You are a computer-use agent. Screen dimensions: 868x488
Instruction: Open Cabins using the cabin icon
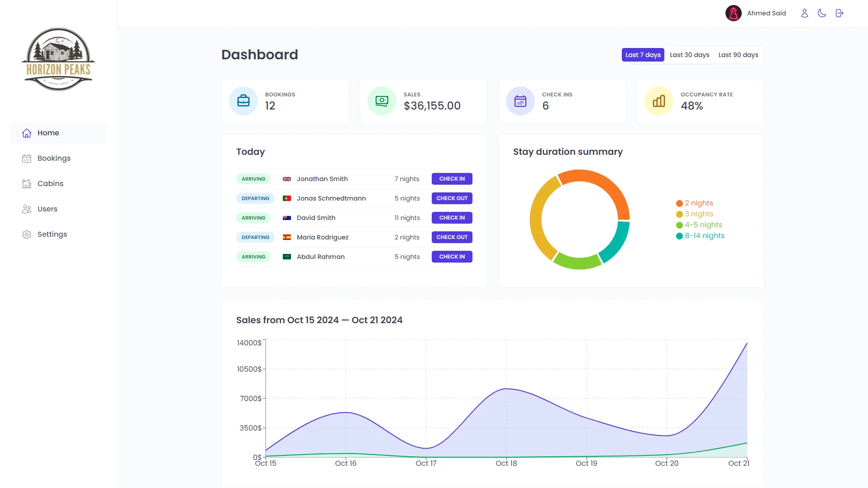coord(26,183)
